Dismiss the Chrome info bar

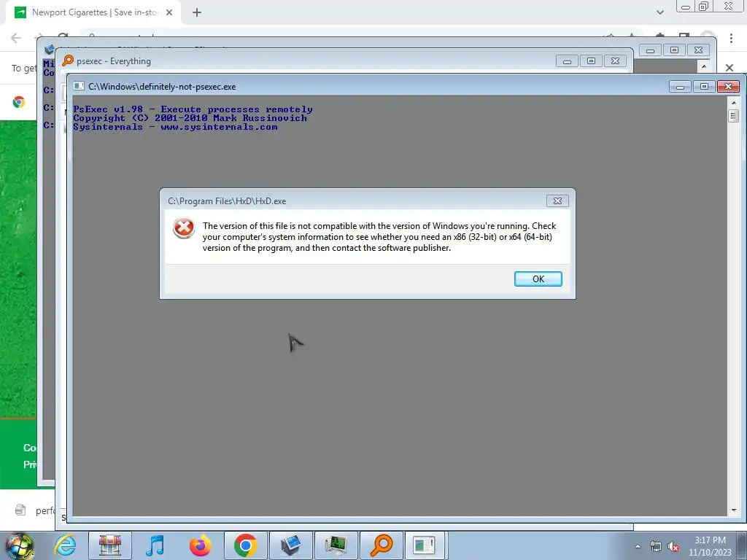(729, 68)
